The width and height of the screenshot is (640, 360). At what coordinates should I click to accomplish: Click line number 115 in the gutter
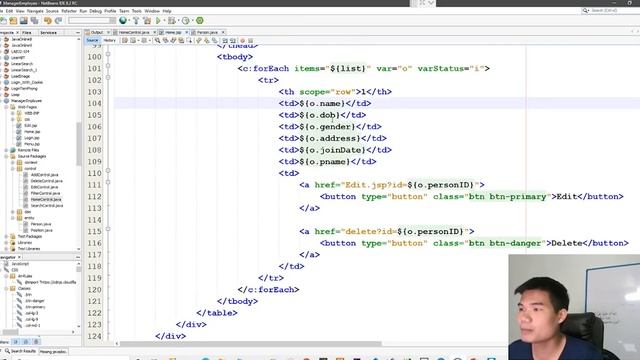94,231
